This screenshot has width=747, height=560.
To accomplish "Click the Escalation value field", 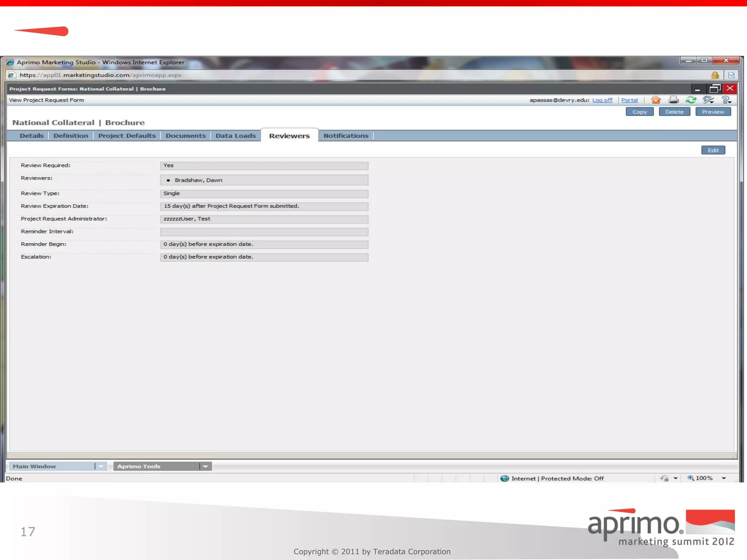I will 264,257.
